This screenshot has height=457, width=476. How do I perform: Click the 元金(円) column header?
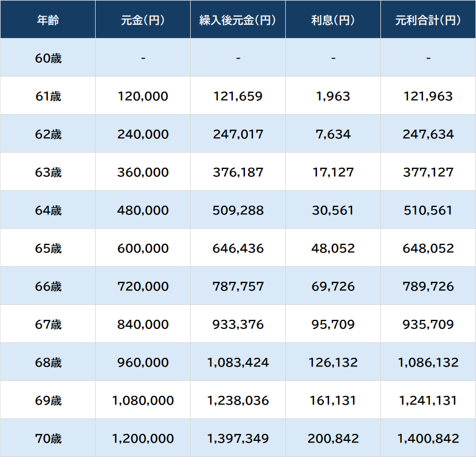143,20
